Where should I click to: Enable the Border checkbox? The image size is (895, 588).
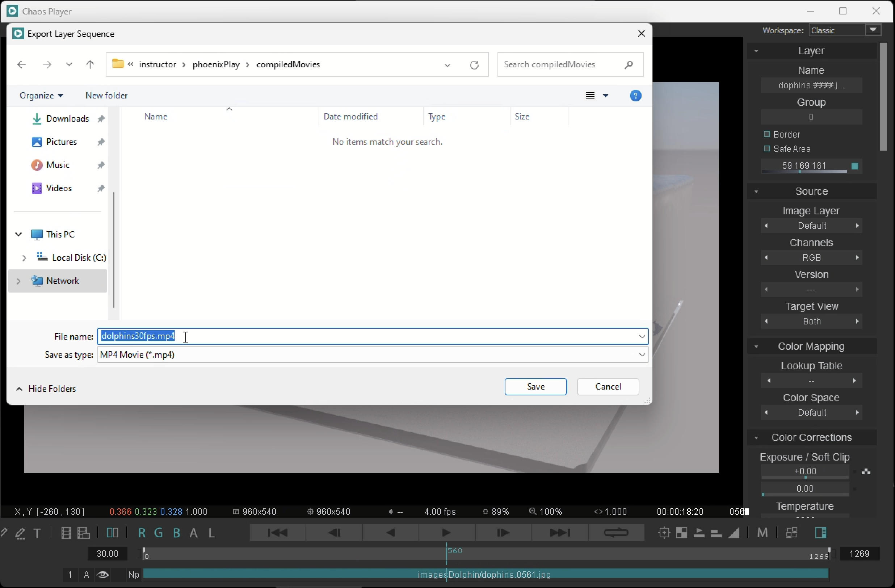click(x=767, y=134)
